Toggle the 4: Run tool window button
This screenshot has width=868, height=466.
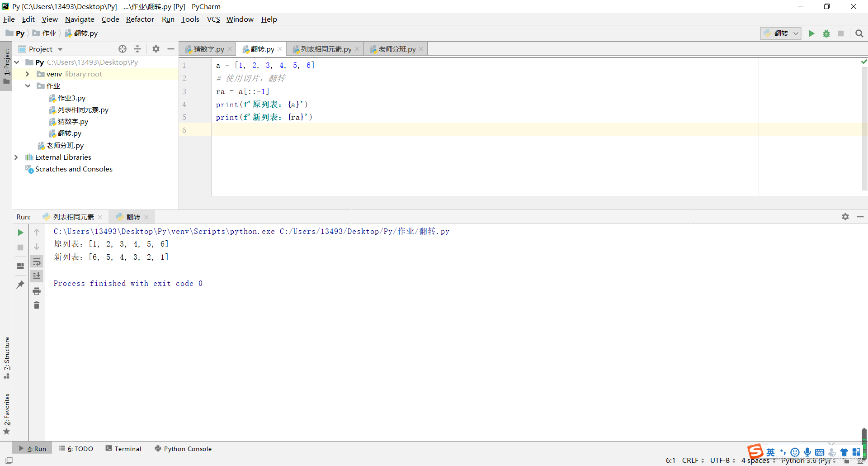[x=32, y=449]
